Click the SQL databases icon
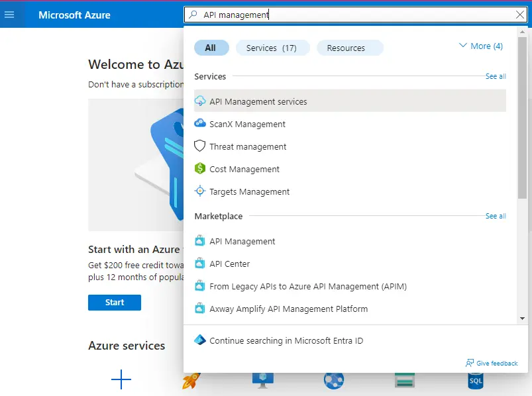532x396 pixels. click(x=475, y=381)
